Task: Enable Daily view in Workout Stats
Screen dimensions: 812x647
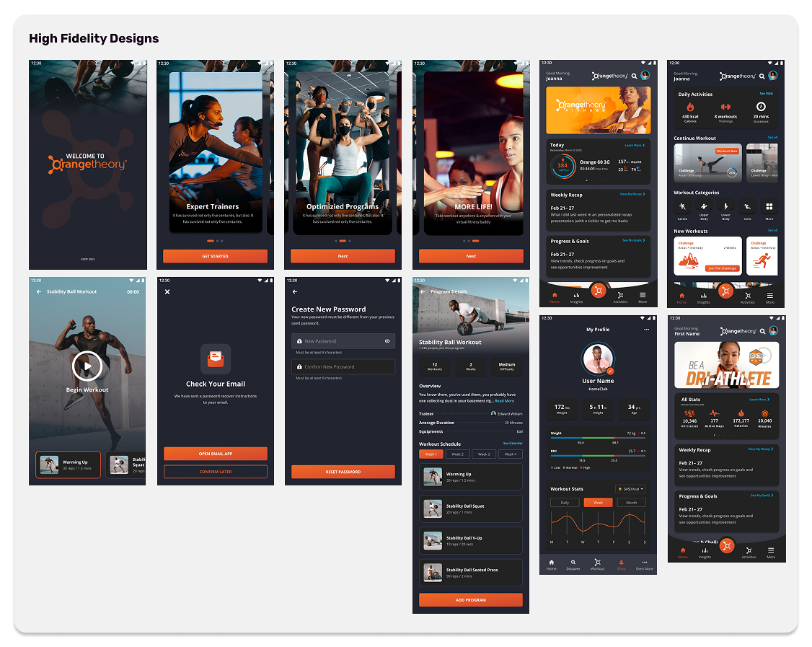Action: coord(565,503)
